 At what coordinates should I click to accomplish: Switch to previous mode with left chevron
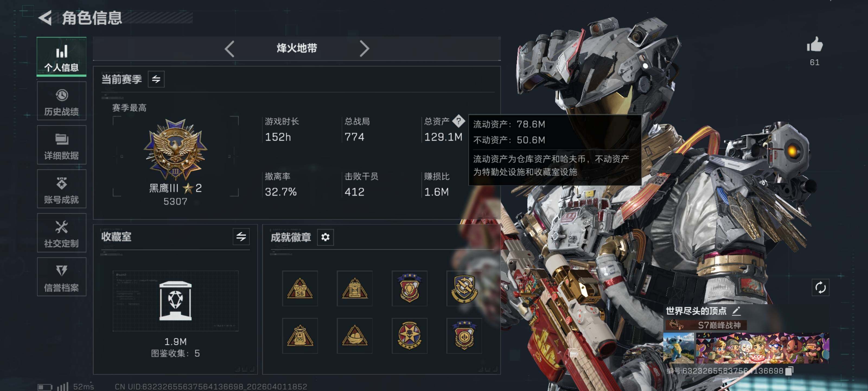[x=229, y=49]
